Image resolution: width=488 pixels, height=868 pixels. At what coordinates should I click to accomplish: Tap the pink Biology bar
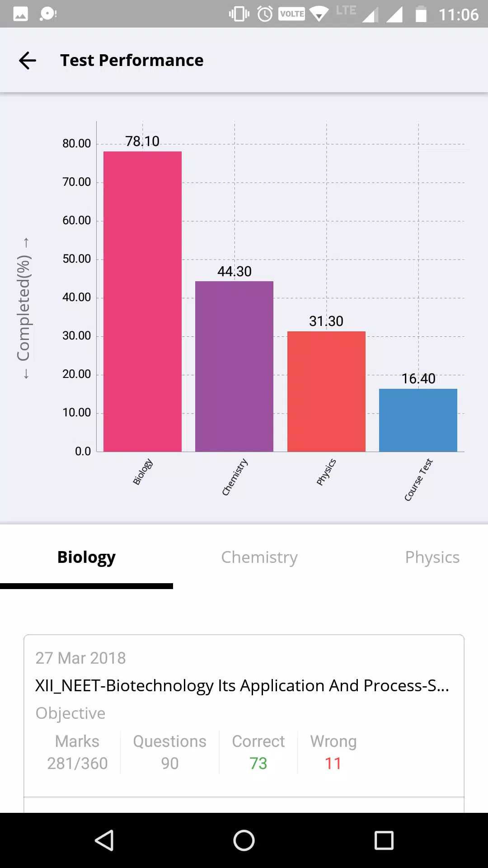(x=142, y=302)
